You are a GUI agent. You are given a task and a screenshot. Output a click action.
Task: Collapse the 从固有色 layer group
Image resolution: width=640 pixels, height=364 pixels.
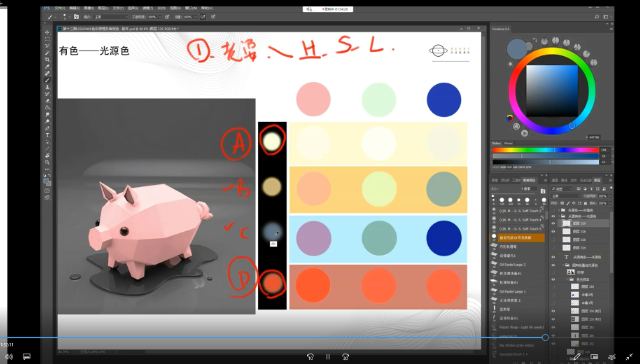(560, 216)
